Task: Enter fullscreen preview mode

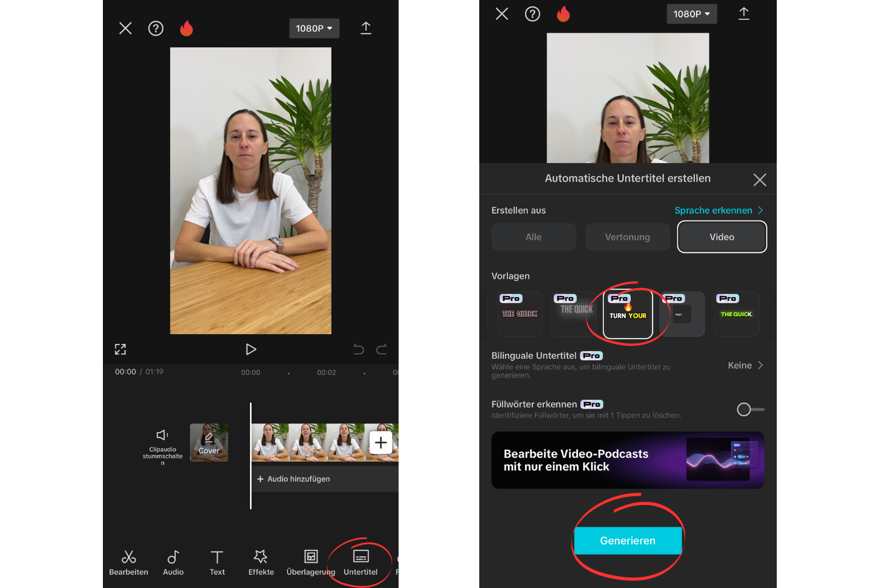Action: tap(121, 349)
